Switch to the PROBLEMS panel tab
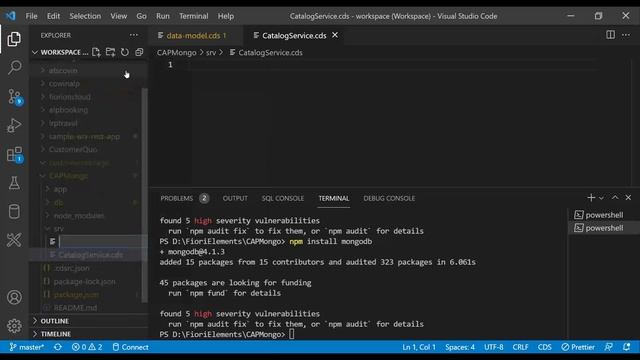640x360 pixels. pos(184,198)
